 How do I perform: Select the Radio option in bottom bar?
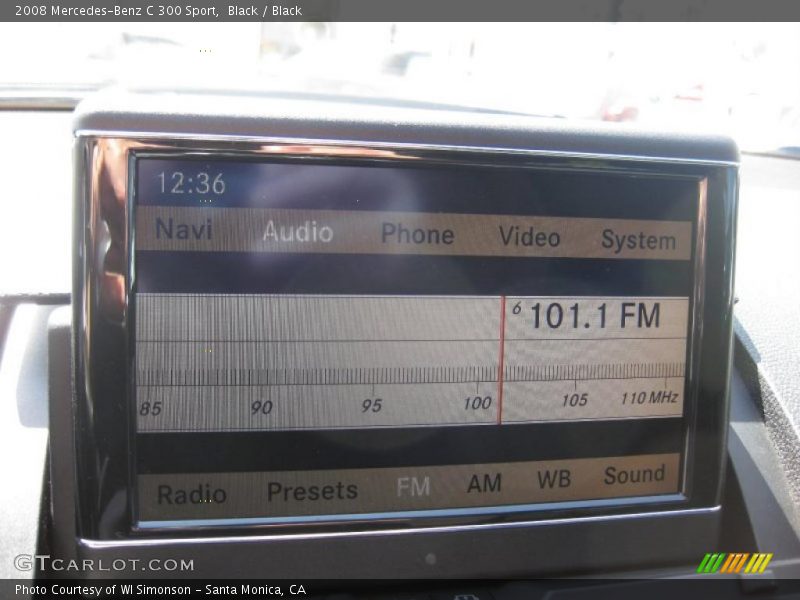191,494
